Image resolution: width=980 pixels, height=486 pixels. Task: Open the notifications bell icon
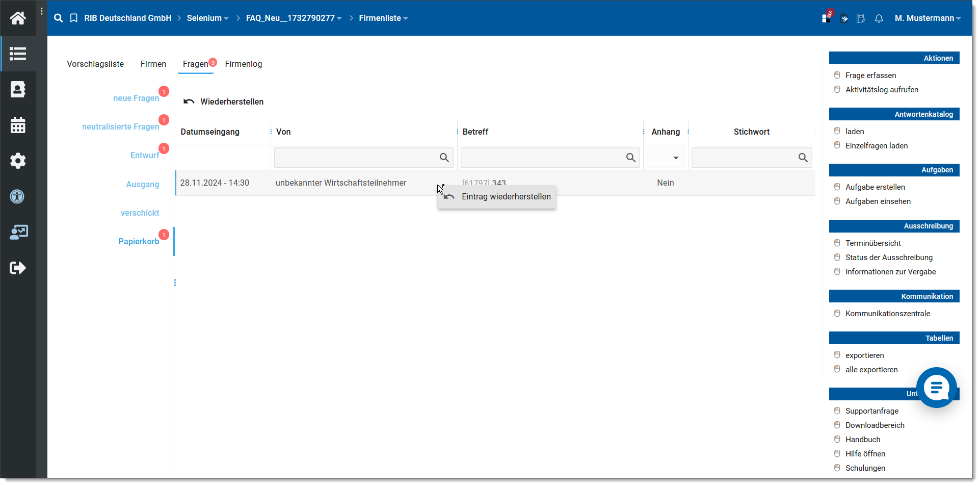pos(879,18)
